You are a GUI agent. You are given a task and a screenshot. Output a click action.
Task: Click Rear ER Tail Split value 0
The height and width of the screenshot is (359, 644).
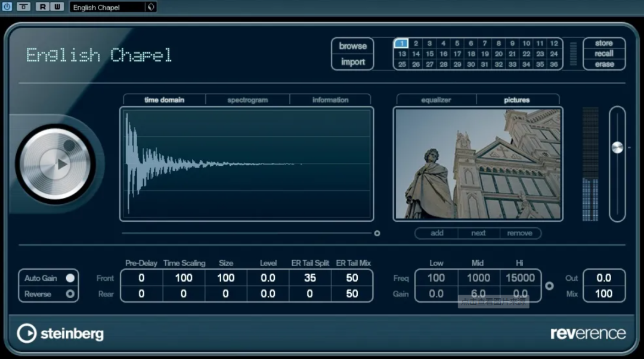[310, 293]
